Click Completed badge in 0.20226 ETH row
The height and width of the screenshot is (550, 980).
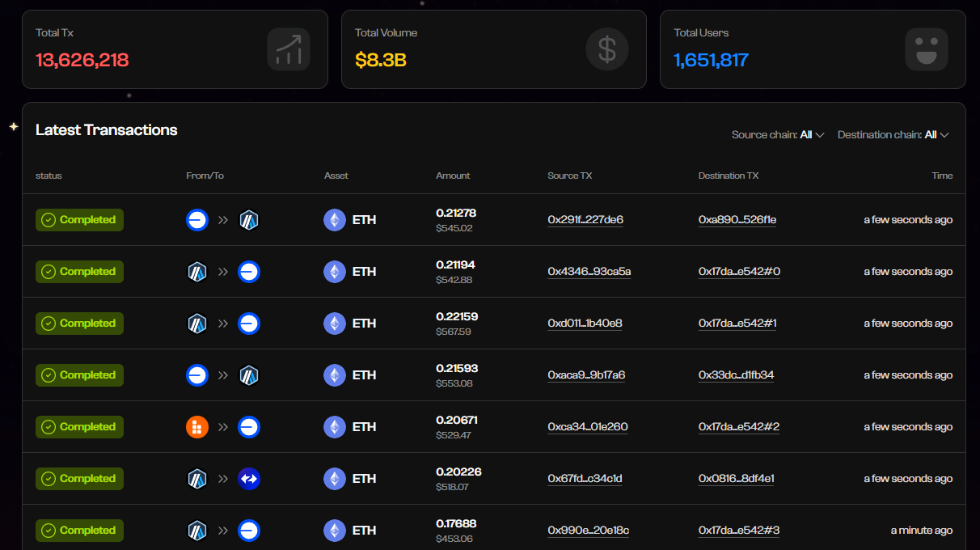(x=79, y=479)
